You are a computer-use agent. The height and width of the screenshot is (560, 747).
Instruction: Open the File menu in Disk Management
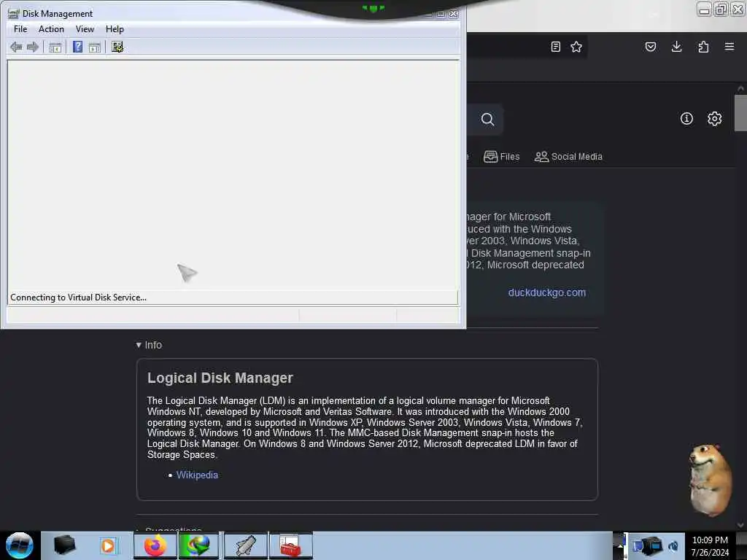(x=20, y=29)
